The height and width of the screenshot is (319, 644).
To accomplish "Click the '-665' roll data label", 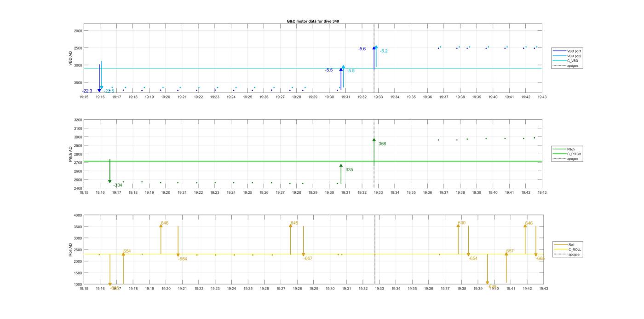I will pos(540,259).
